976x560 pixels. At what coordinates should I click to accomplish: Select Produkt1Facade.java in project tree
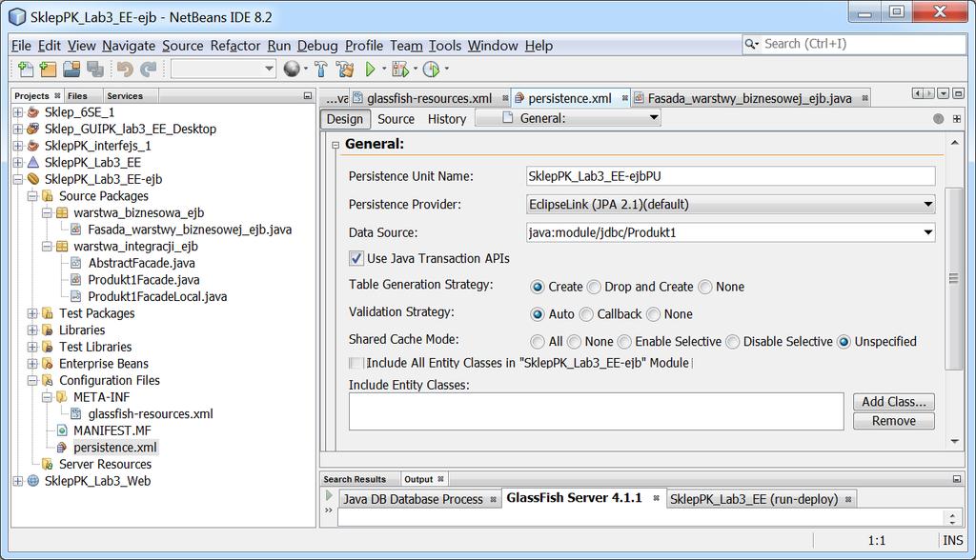pyautogui.click(x=144, y=280)
